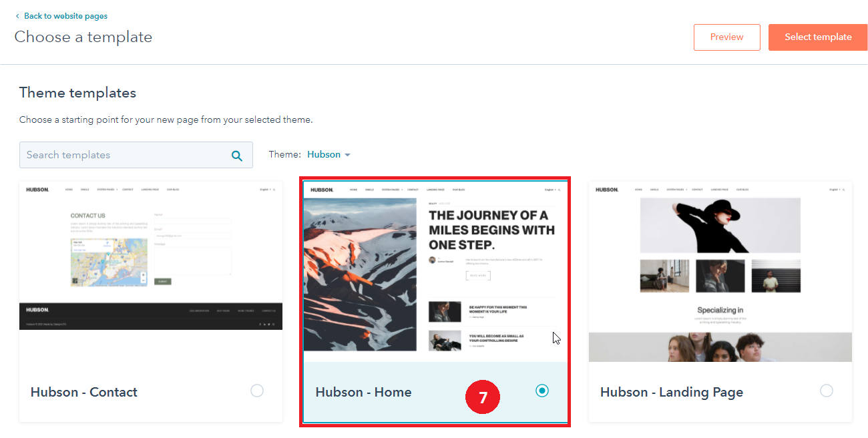Click the Hubson - Landing Page title text

pyautogui.click(x=671, y=392)
